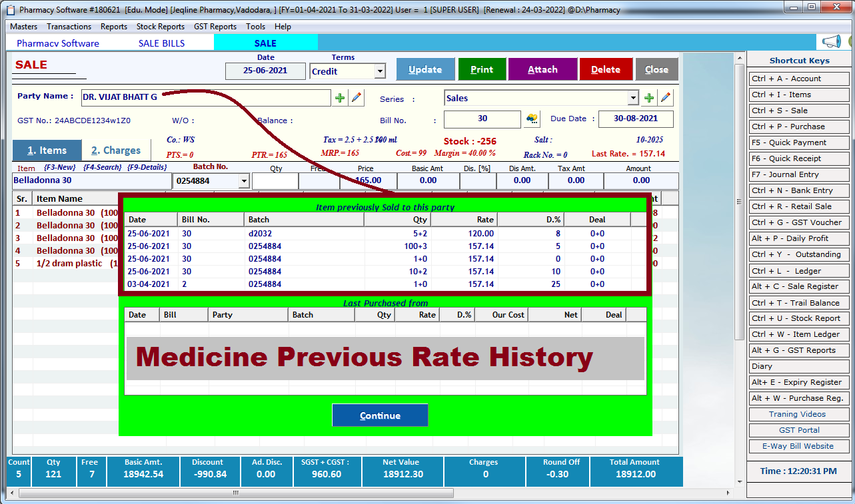This screenshot has width=855, height=504.
Task: Click inside the Party Name input field
Action: pos(200,97)
